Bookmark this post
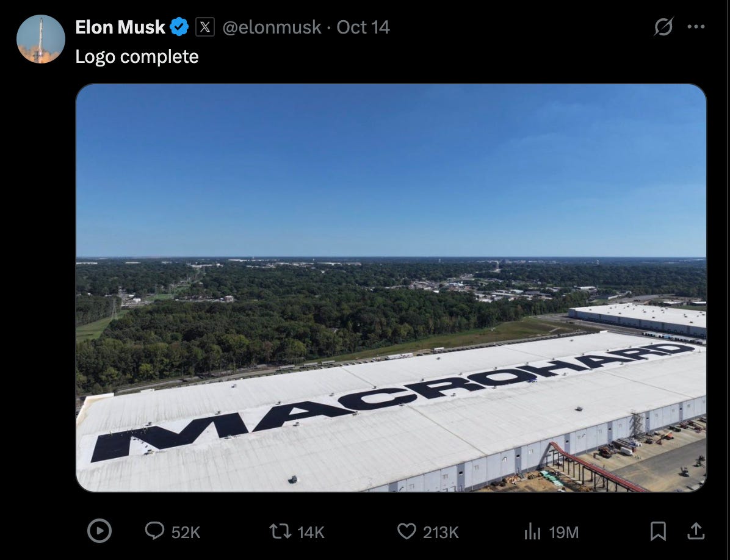Image resolution: width=730 pixels, height=560 pixels. 658,531
